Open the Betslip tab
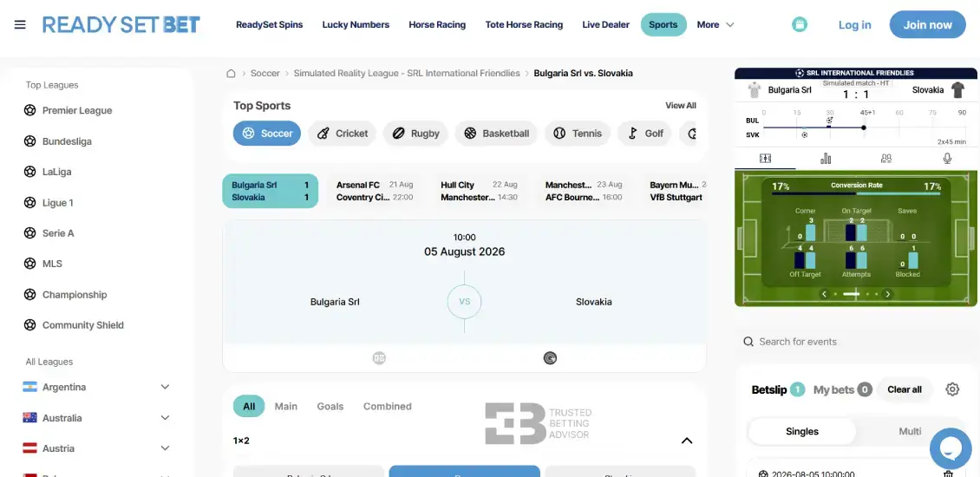The height and width of the screenshot is (477, 980). [778, 389]
